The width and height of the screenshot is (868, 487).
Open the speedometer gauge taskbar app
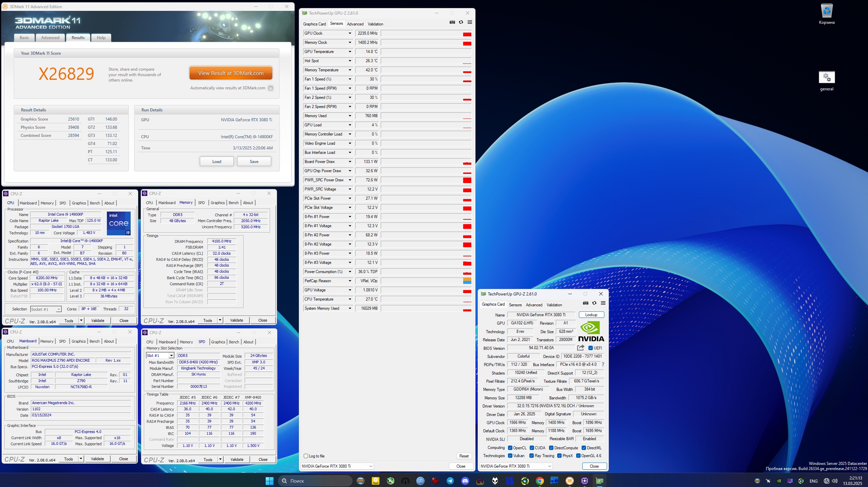point(405,481)
